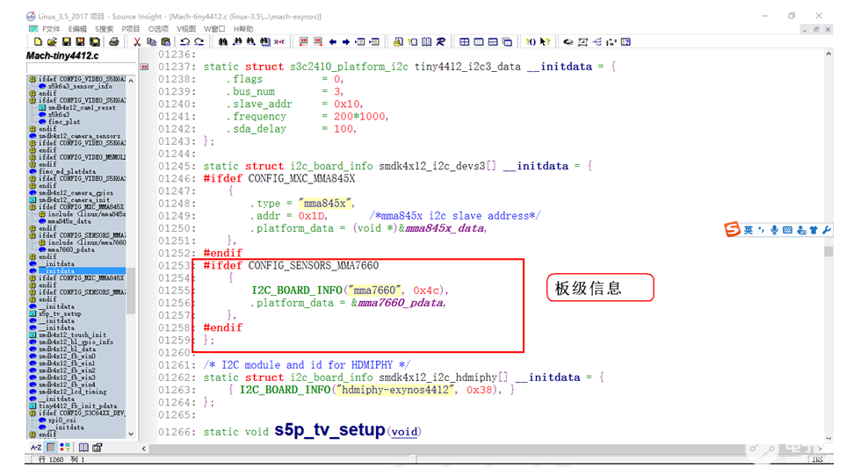Select smdk4x12_cam1_reset in symbol list
Viewport: 868px width, 467px height.
[x=82, y=107]
